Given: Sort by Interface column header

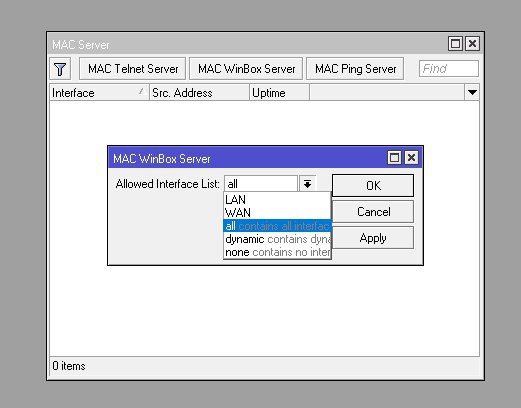Looking at the screenshot, I should click(99, 93).
